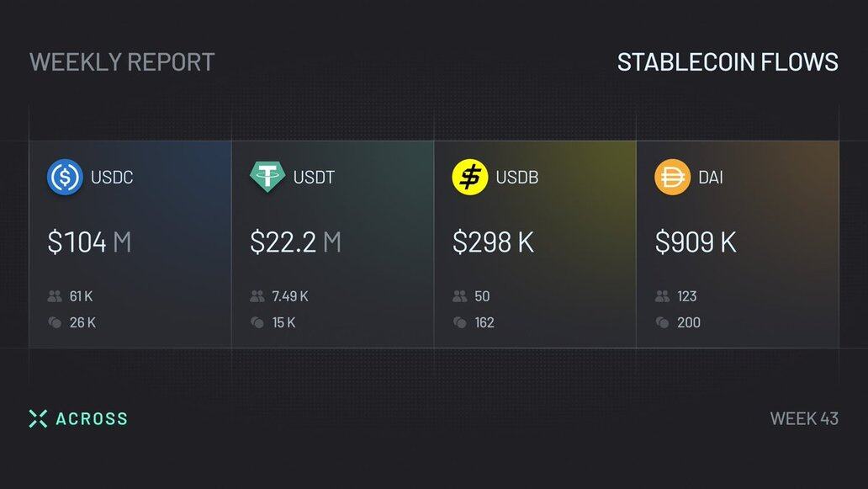Click the USDT users icon
This screenshot has height=489, width=868.
tap(257, 296)
